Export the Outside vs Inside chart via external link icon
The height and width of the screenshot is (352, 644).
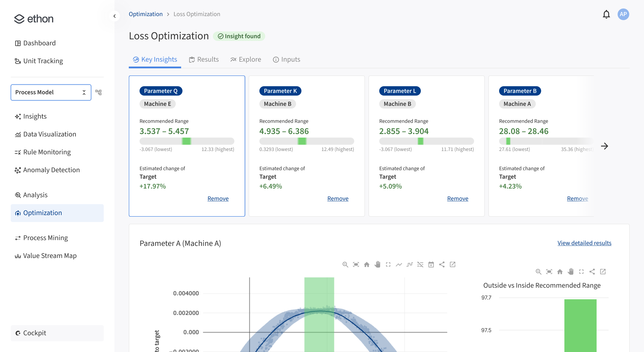[x=603, y=272]
